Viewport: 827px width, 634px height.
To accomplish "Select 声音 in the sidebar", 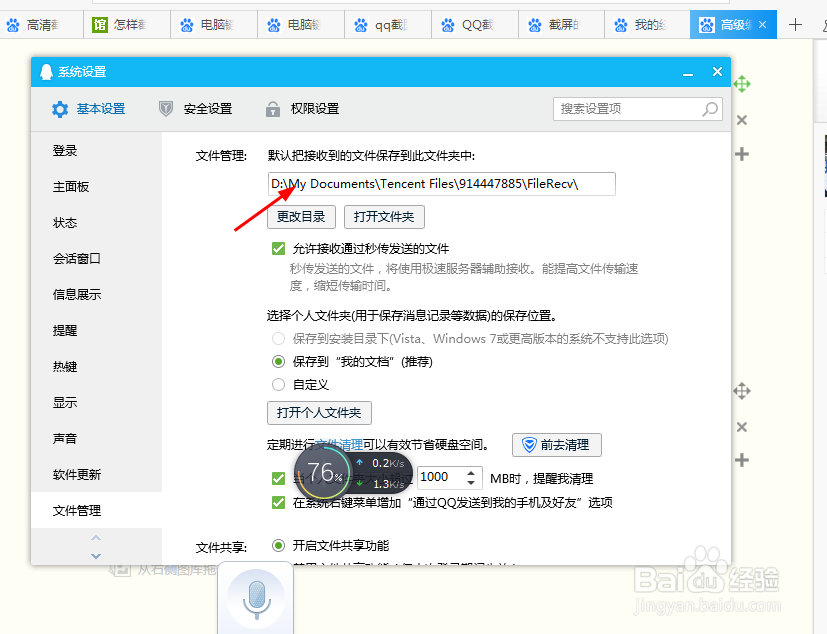I will [x=97, y=438].
